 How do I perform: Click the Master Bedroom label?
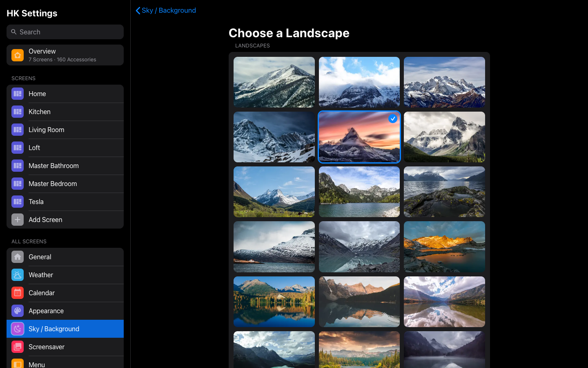53,184
